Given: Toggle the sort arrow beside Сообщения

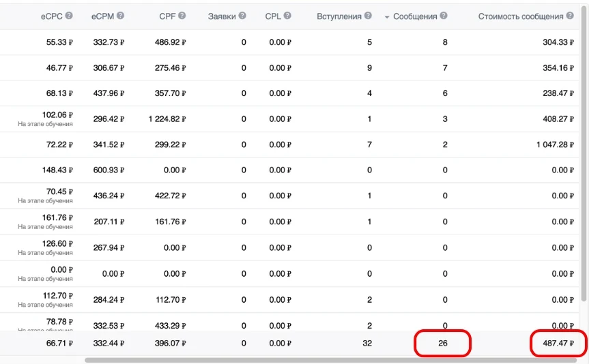Looking at the screenshot, I should [x=387, y=17].
